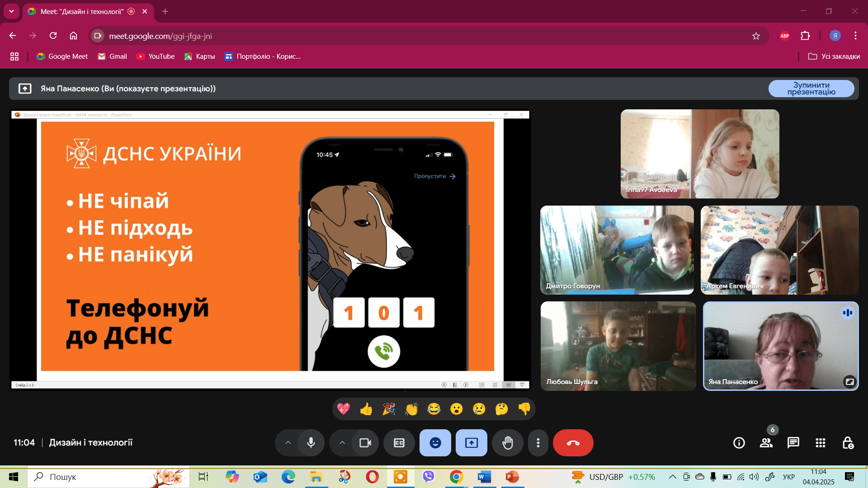Expand the Усі закладки folder

pos(834,56)
